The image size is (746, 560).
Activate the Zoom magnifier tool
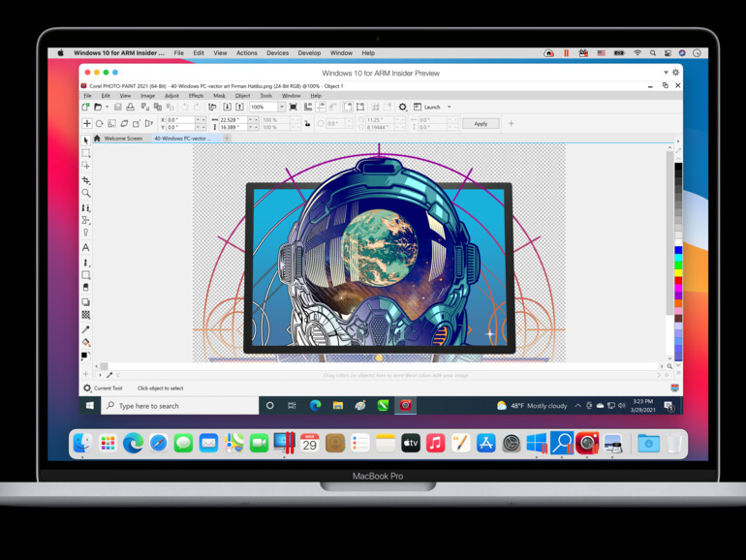point(85,193)
